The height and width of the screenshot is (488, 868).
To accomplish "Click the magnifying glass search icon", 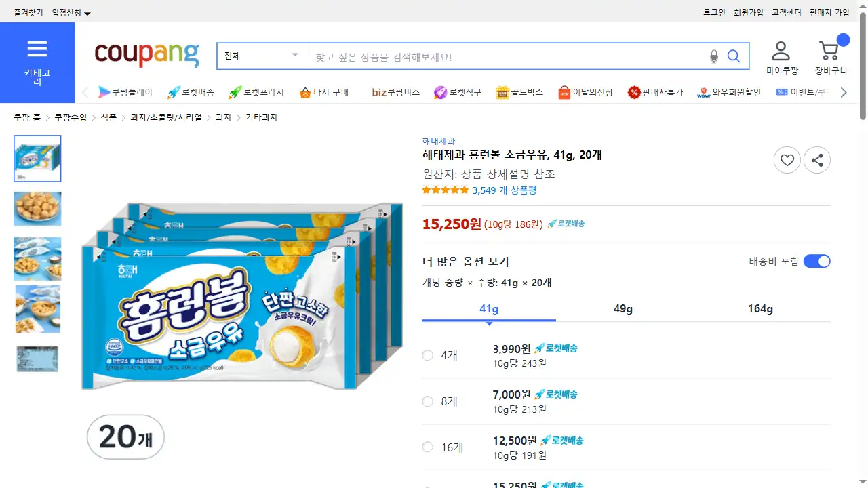I will click(734, 56).
